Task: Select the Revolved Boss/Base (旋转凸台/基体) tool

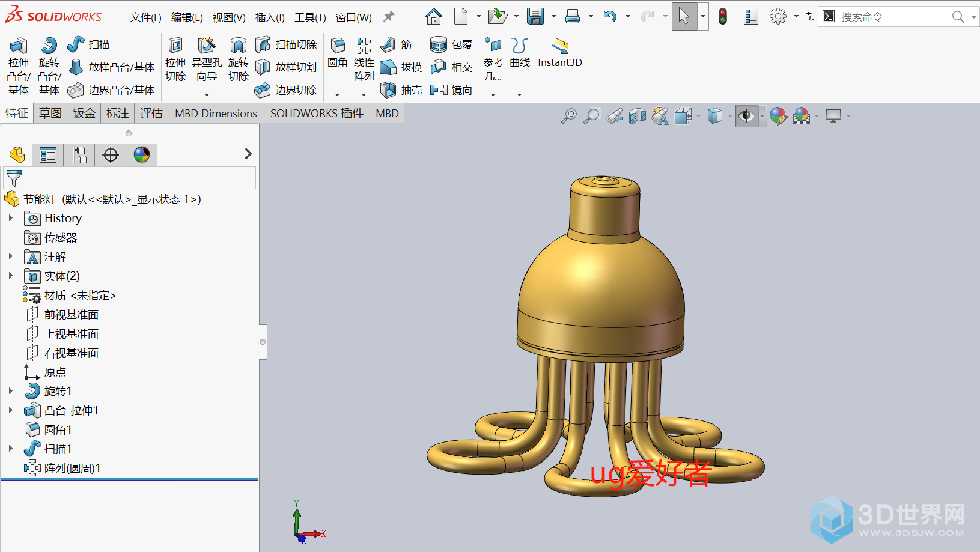Action: tap(49, 66)
